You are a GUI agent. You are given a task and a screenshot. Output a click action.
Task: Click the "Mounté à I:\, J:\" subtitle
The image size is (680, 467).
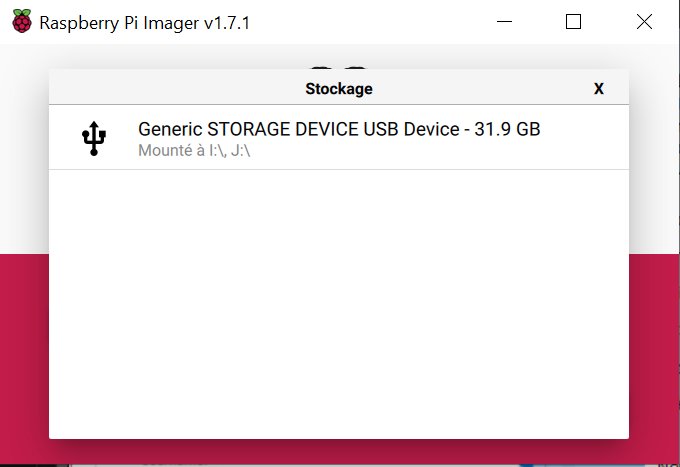[194, 151]
